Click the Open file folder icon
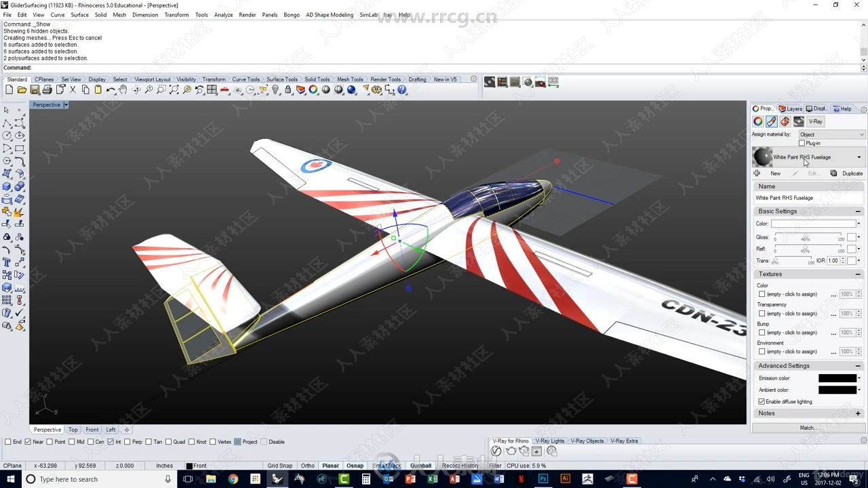This screenshot has height=488, width=868. 22,89
